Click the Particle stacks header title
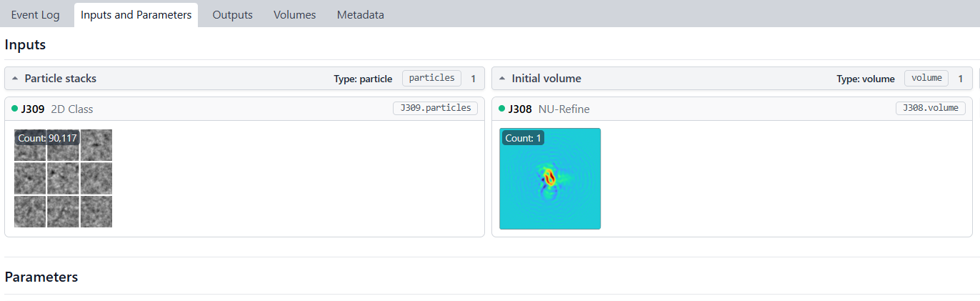The image size is (980, 301). pos(60,79)
